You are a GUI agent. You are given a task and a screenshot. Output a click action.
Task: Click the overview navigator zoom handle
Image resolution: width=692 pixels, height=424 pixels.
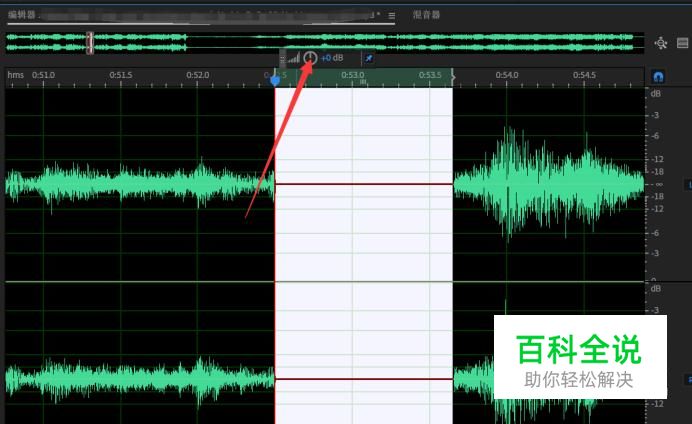click(90, 43)
